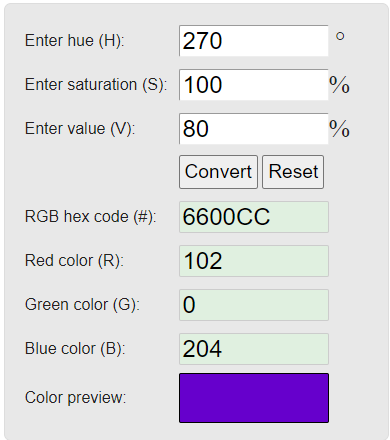Click the Red color output showing 102
This screenshot has height=440, width=390.
(254, 261)
